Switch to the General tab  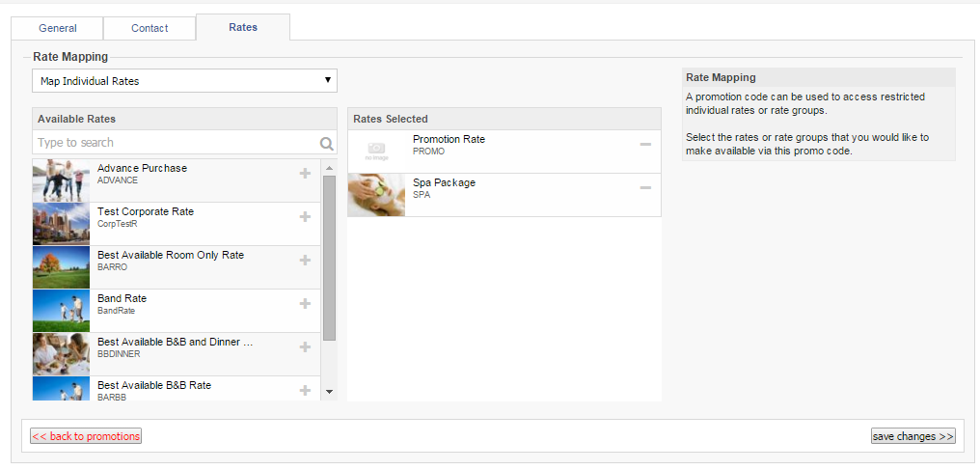click(x=58, y=28)
